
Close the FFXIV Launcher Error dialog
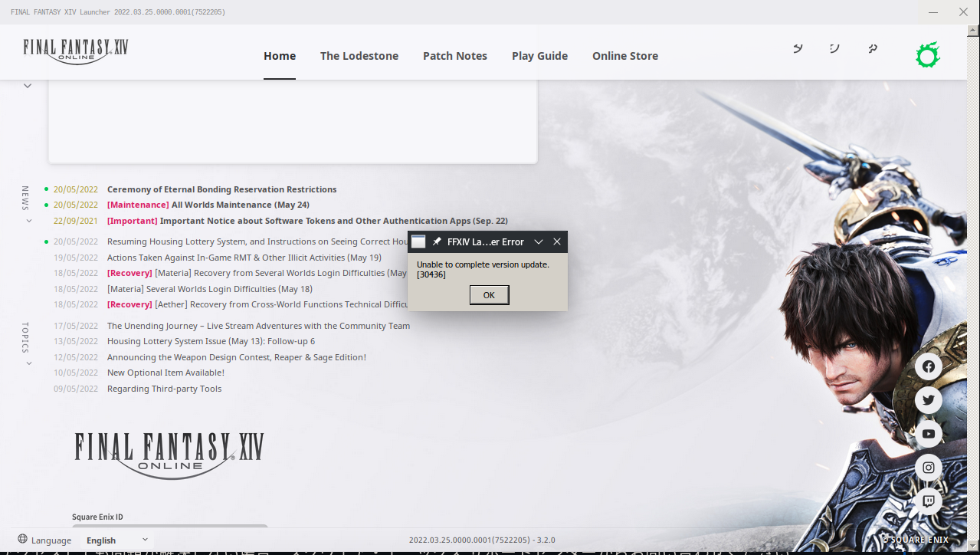pos(557,241)
